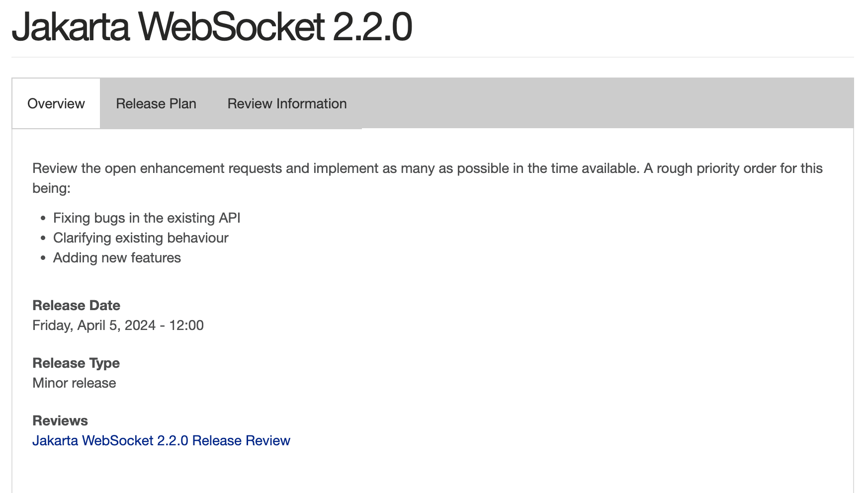Open Jakarta WebSocket 2.2.0 Release Review link

161,440
